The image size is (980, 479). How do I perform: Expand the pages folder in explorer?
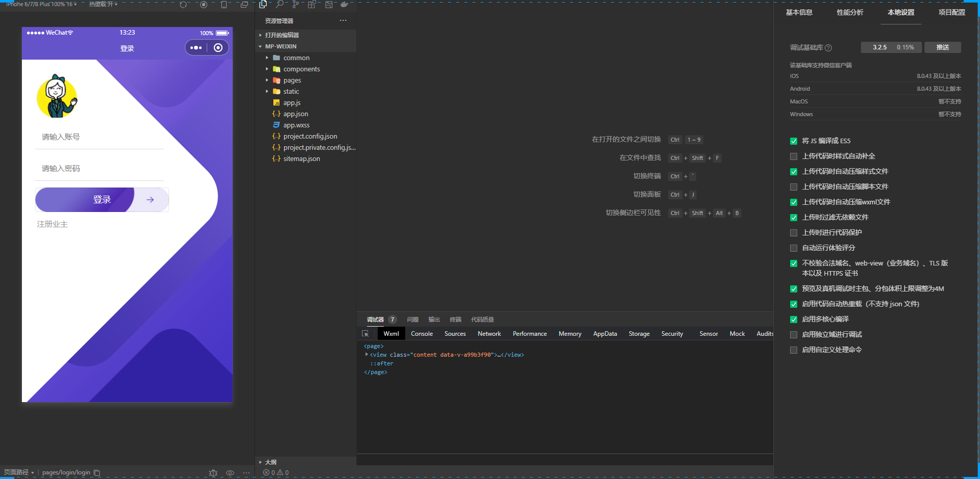[292, 81]
